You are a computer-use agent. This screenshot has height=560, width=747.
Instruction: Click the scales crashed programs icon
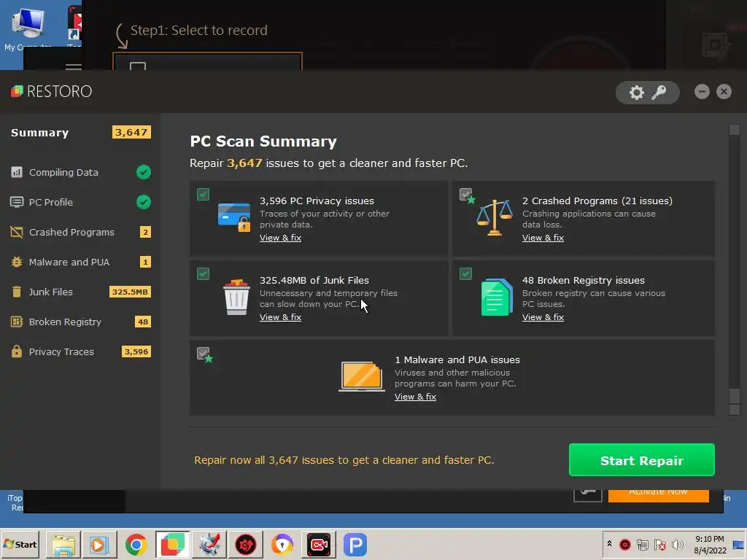coord(495,217)
